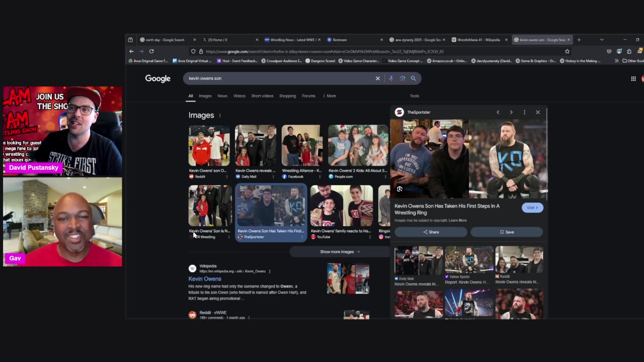Open the Google apps grid
The width and height of the screenshot is (644, 362).
coord(633,78)
